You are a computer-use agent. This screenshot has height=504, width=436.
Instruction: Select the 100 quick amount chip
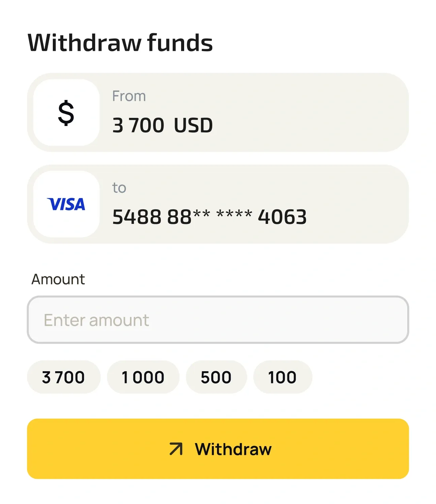(282, 377)
